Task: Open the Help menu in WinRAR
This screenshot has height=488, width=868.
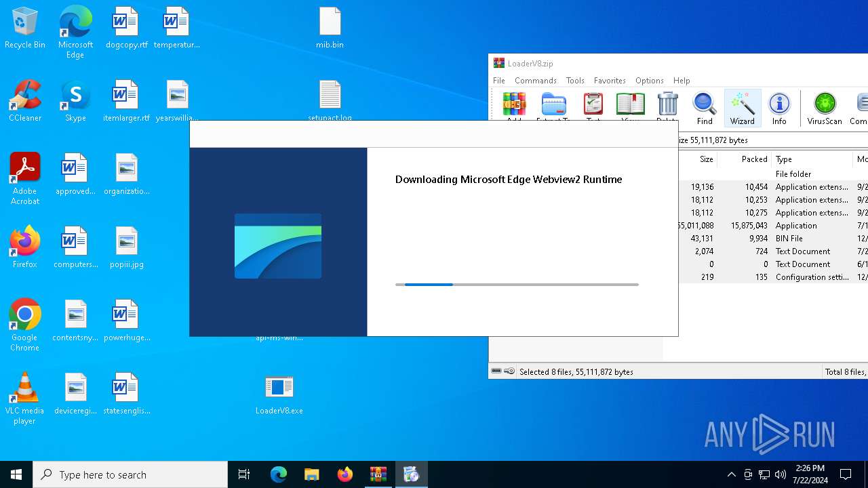Action: coord(682,80)
